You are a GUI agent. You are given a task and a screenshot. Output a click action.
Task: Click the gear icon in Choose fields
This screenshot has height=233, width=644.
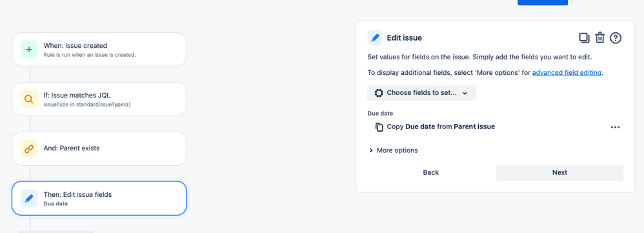click(x=379, y=93)
